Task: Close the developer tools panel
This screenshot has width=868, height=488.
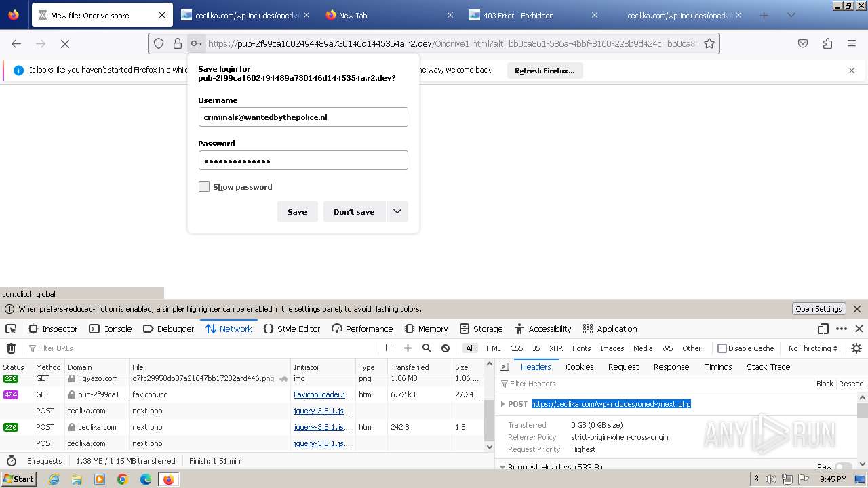Action: (859, 329)
